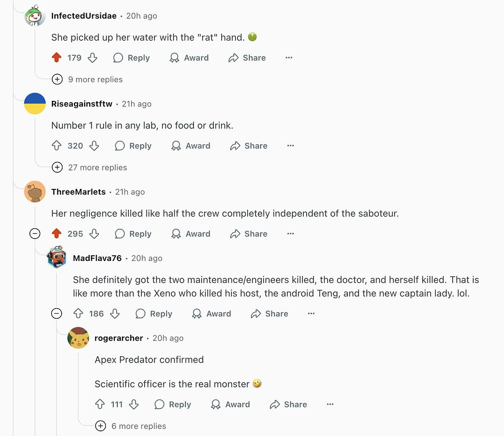504x436 pixels.
Task: Give an award to MadFlava76's comment
Action: (211, 314)
